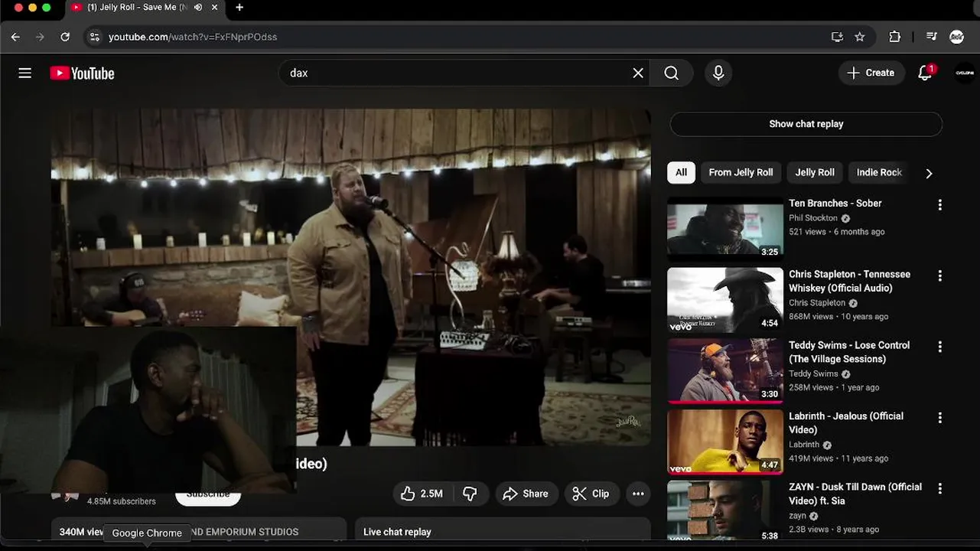Open options for Teddy Swims Lose Control
Screen dimensions: 980x551
click(939, 347)
